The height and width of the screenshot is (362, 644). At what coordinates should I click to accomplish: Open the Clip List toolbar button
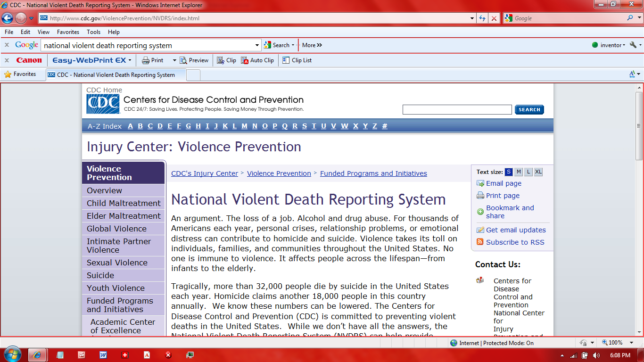[297, 60]
